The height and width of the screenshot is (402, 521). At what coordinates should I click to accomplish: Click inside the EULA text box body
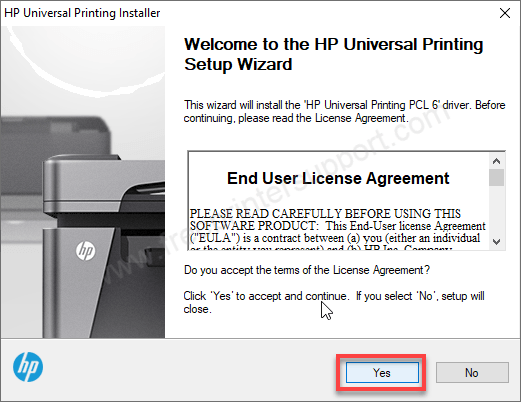coord(339,201)
